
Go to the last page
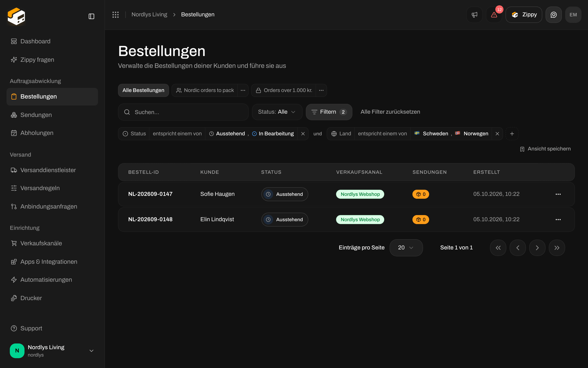tap(557, 248)
